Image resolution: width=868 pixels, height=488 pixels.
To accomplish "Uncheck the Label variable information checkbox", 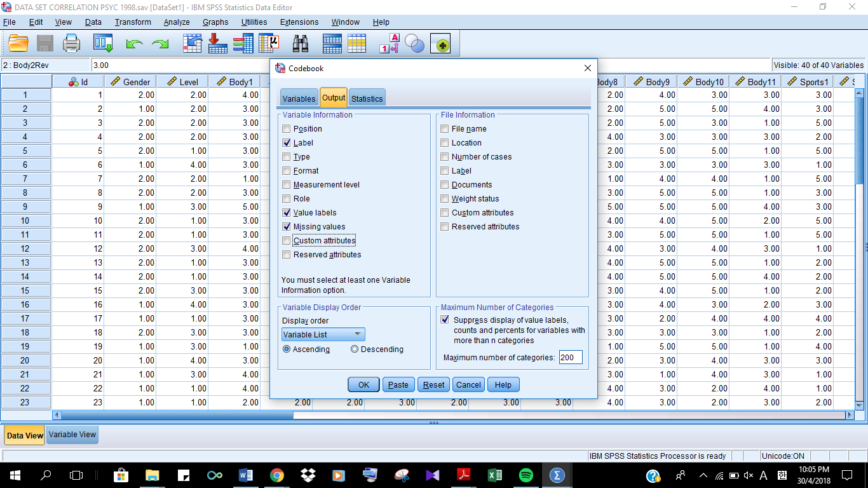I will point(287,143).
